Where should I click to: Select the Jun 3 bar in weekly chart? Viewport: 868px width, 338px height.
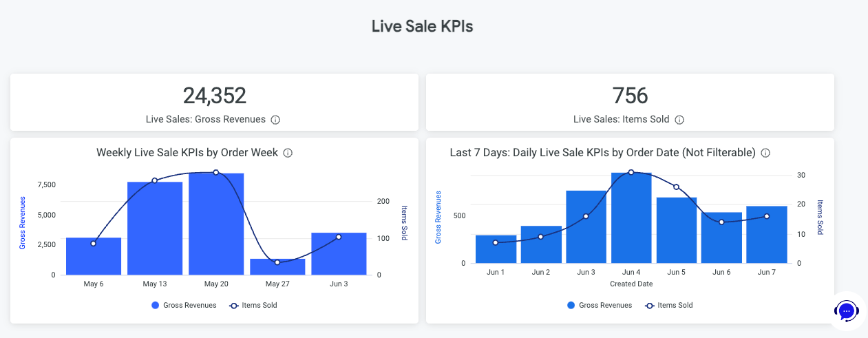point(339,255)
